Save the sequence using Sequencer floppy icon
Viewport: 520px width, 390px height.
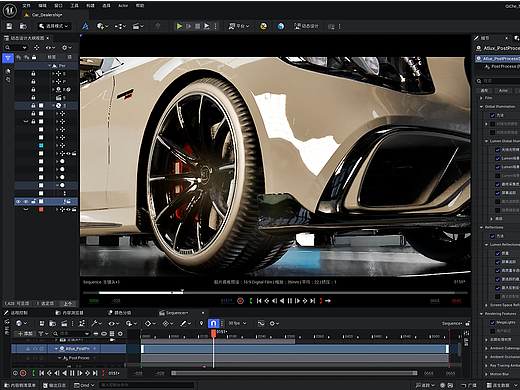pyautogui.click(x=42, y=323)
